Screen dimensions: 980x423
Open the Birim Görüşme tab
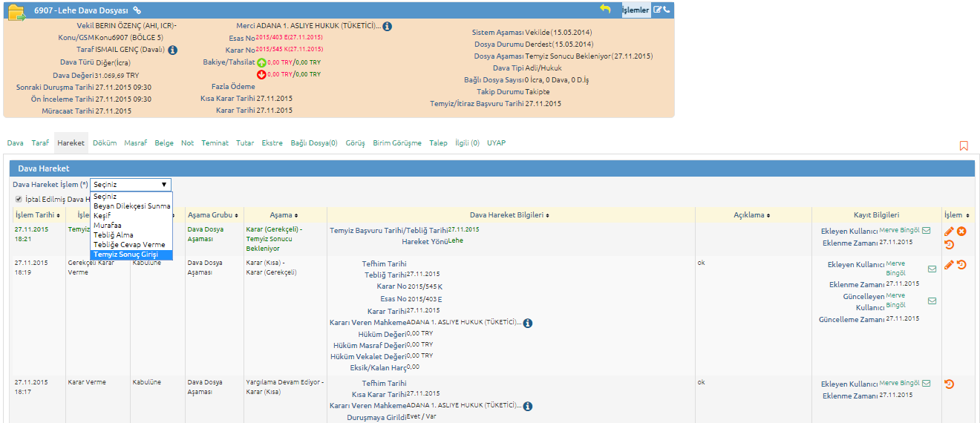tap(397, 143)
